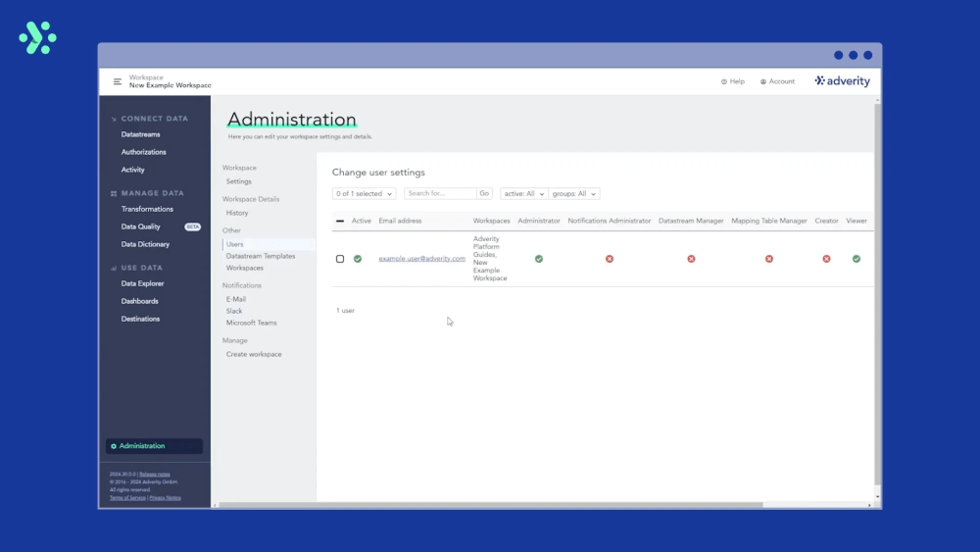Click the Go search button
This screenshot has height=552, width=980.
484,194
